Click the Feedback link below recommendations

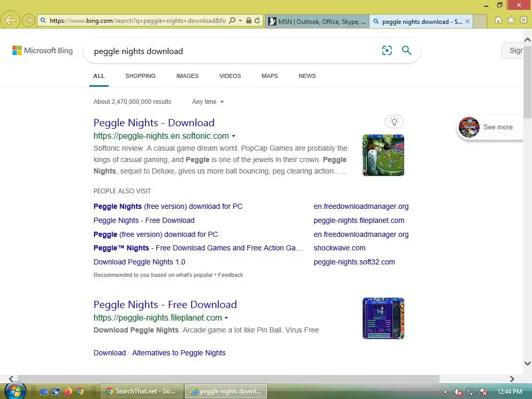click(x=230, y=275)
